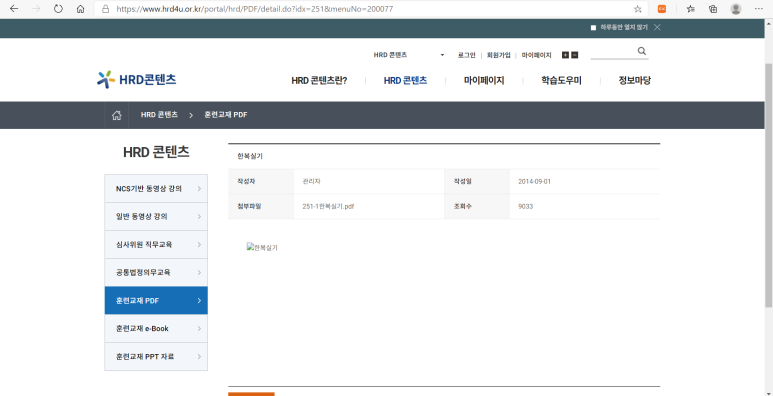
Task: Click the top 마이페이지 utility link
Action: tap(536, 55)
